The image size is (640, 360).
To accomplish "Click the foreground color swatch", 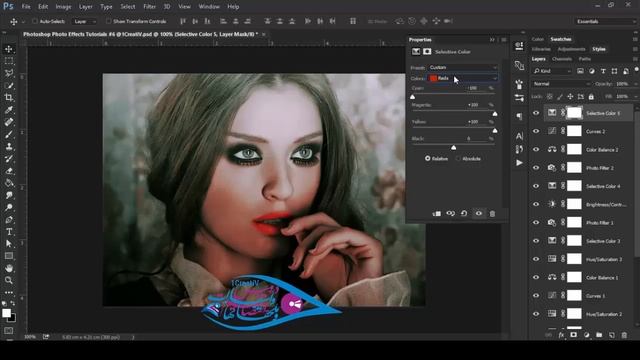I will tap(6, 313).
